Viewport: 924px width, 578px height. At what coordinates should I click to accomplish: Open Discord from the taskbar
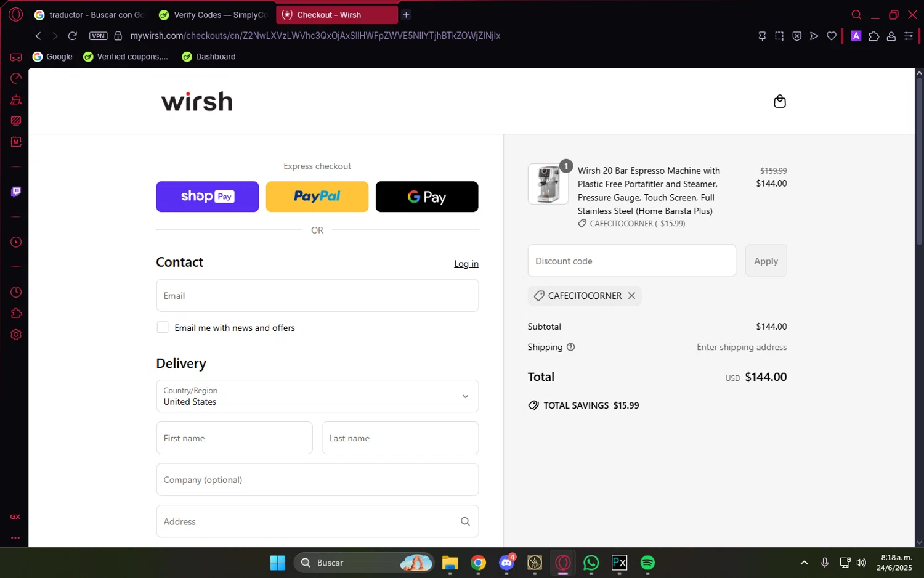tap(506, 563)
